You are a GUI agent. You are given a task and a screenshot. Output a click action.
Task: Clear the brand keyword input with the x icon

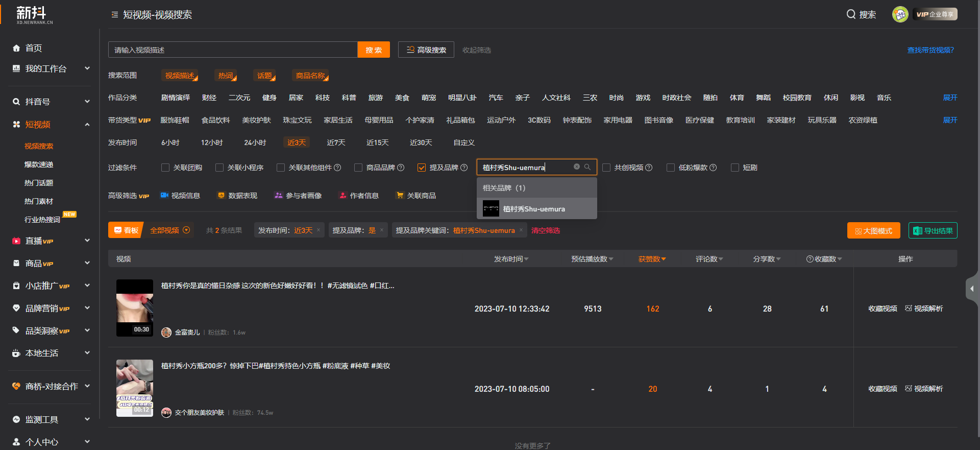point(577,167)
